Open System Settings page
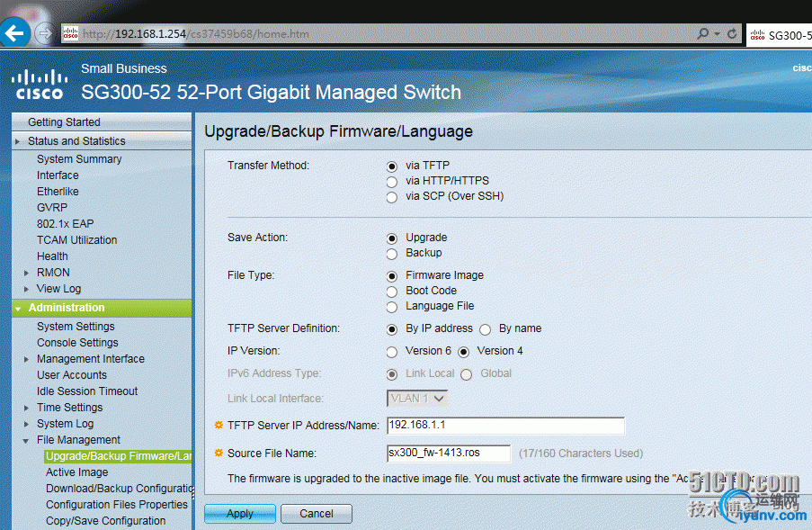Image resolution: width=812 pixels, height=530 pixels. 76,327
